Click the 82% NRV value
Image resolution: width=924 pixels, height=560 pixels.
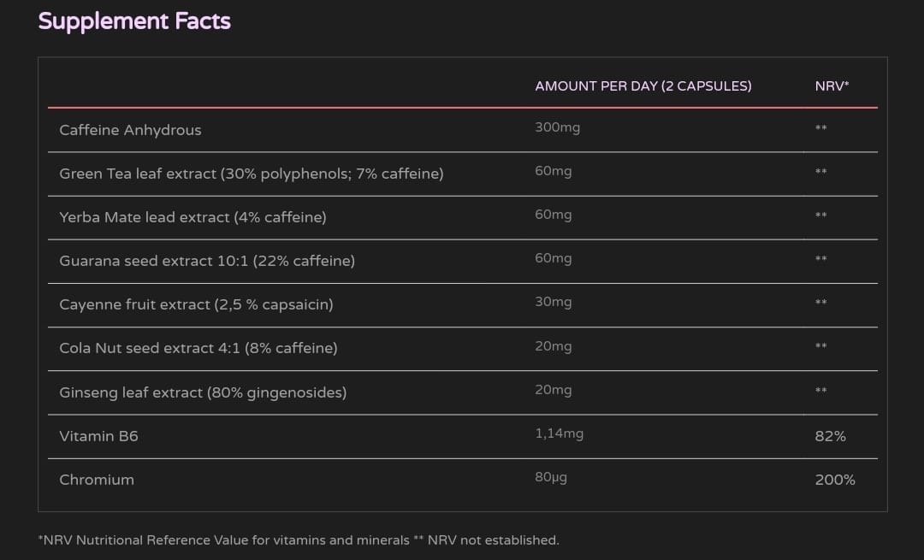point(830,436)
